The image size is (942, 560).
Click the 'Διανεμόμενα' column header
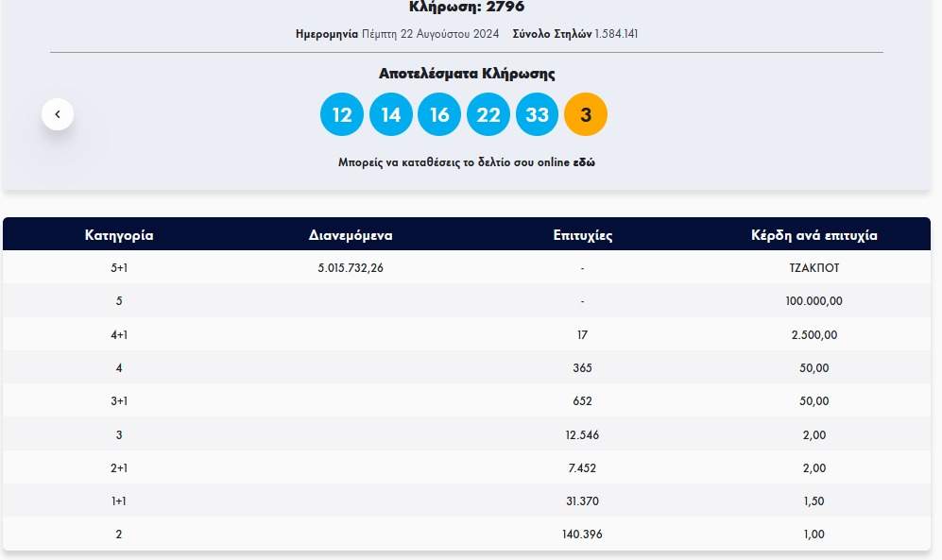tap(351, 235)
